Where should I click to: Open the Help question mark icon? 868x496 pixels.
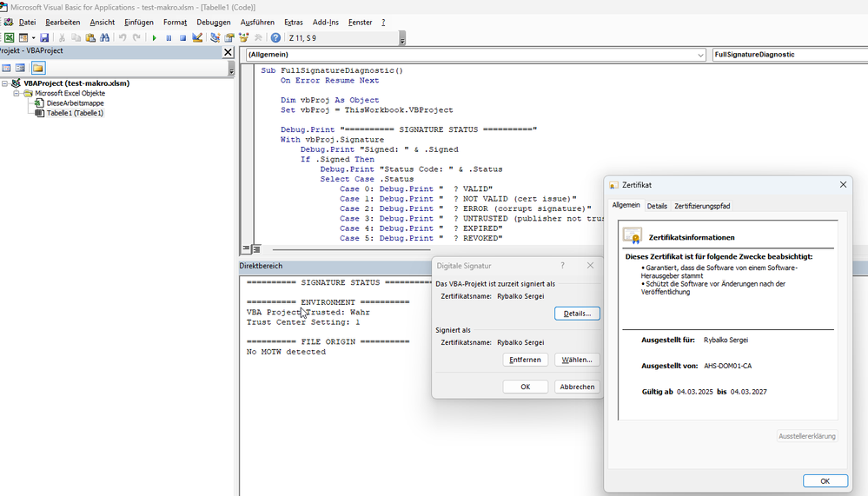pyautogui.click(x=275, y=38)
